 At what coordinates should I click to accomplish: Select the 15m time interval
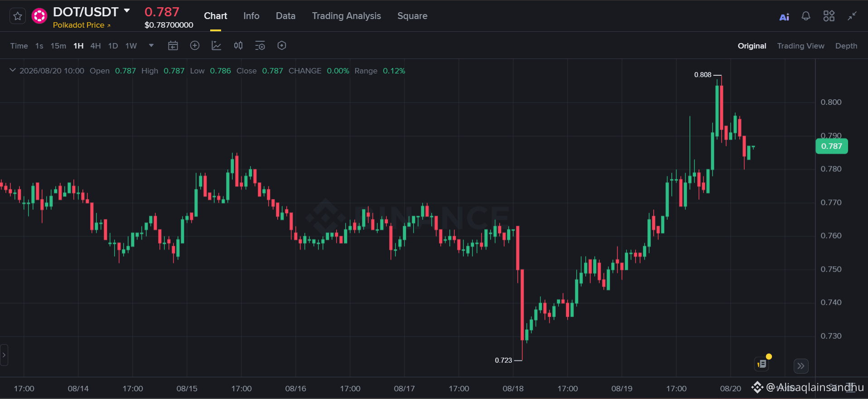[x=58, y=46]
